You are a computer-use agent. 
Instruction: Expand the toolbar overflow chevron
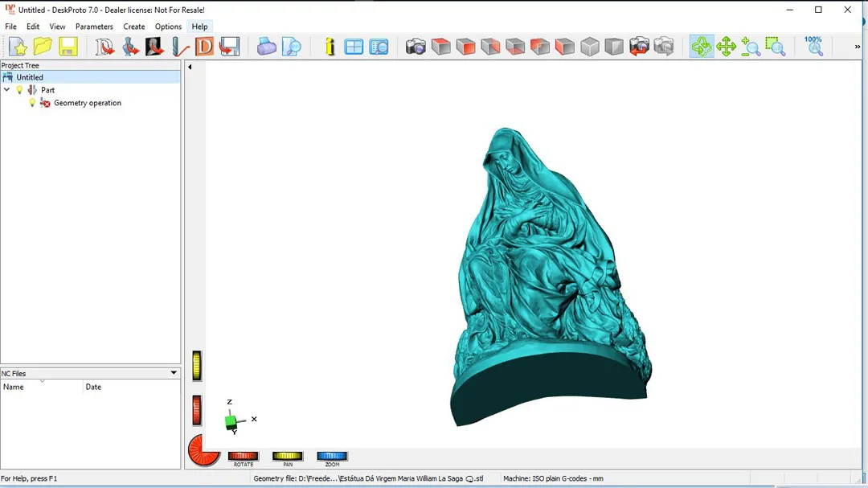[x=857, y=47]
